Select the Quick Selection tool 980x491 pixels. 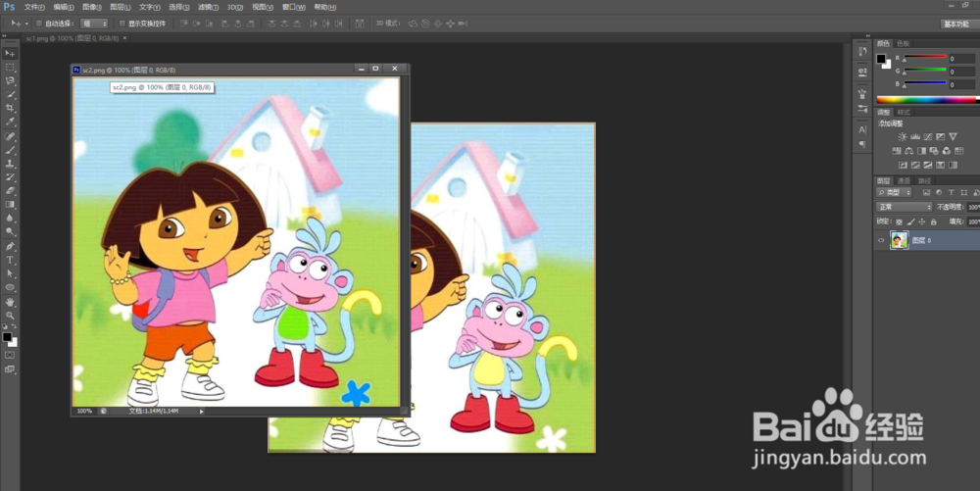pyautogui.click(x=10, y=95)
